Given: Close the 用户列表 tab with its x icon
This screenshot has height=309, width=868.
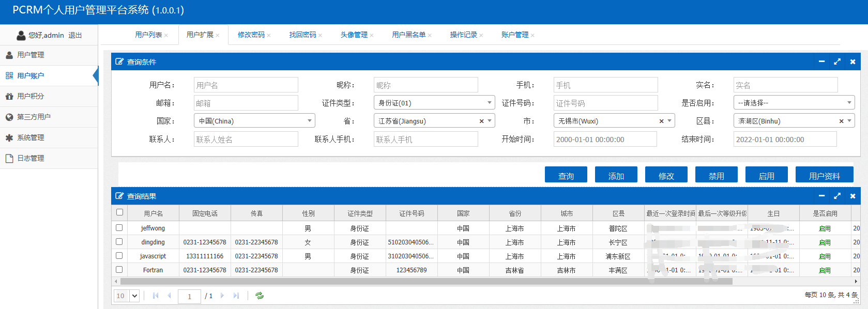Looking at the screenshot, I should 166,36.
